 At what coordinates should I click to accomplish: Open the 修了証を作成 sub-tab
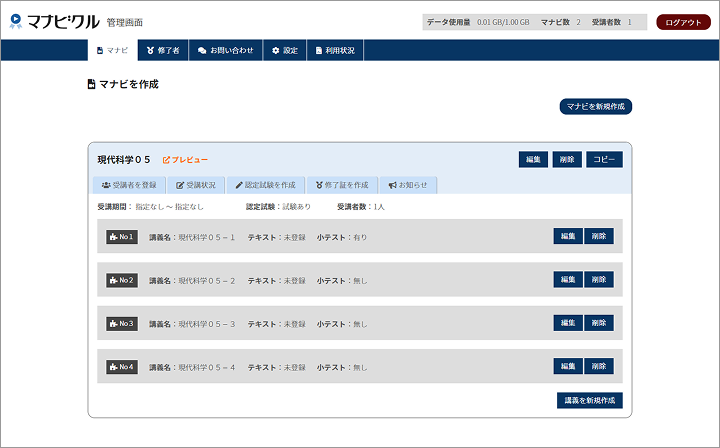(x=341, y=185)
